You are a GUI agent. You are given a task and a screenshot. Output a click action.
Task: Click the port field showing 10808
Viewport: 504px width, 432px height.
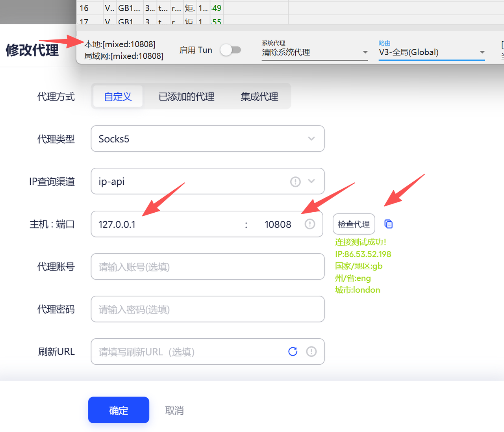click(278, 224)
